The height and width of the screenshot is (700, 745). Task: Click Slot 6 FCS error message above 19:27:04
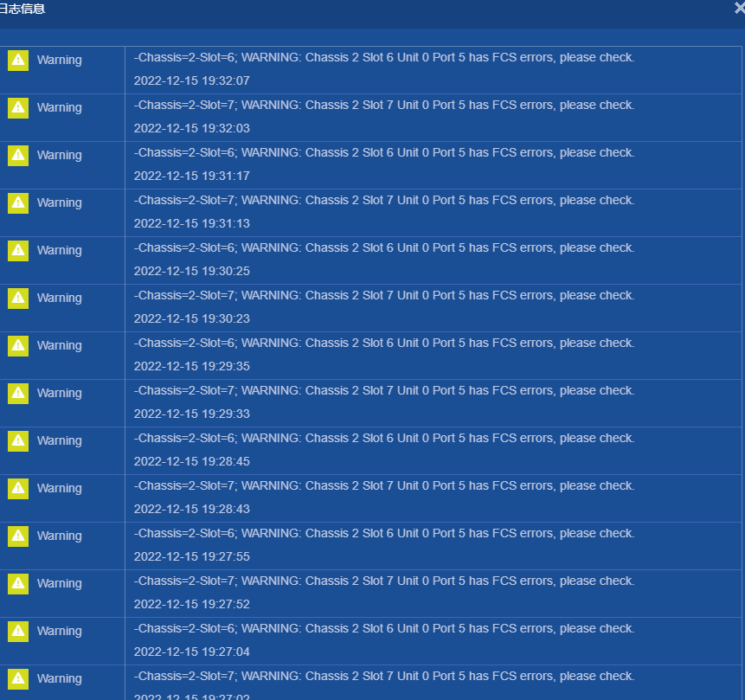(384, 628)
